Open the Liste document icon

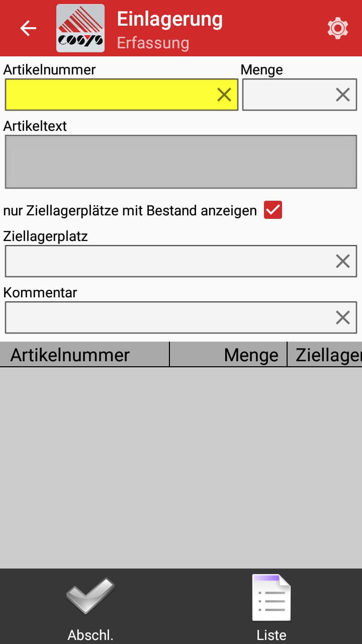(271, 599)
